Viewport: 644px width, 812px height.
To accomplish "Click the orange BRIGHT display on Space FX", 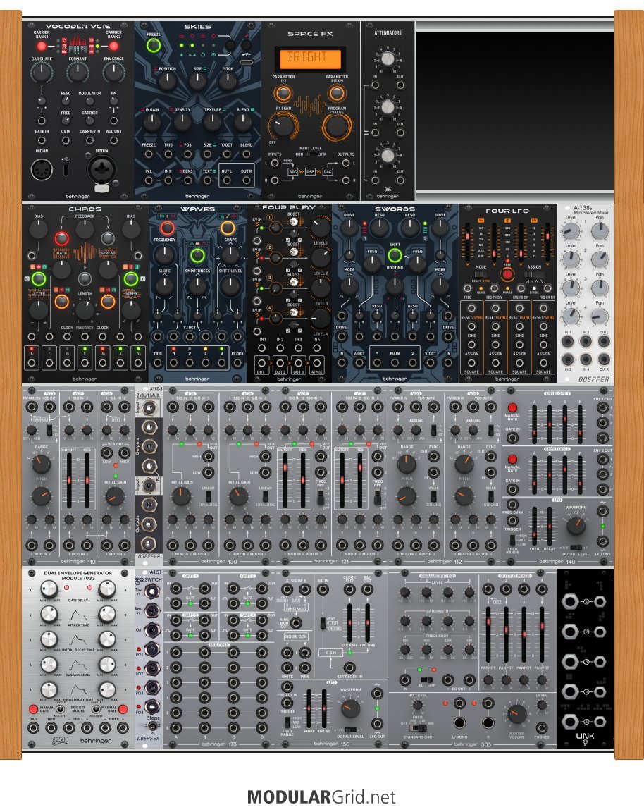I will [x=310, y=59].
